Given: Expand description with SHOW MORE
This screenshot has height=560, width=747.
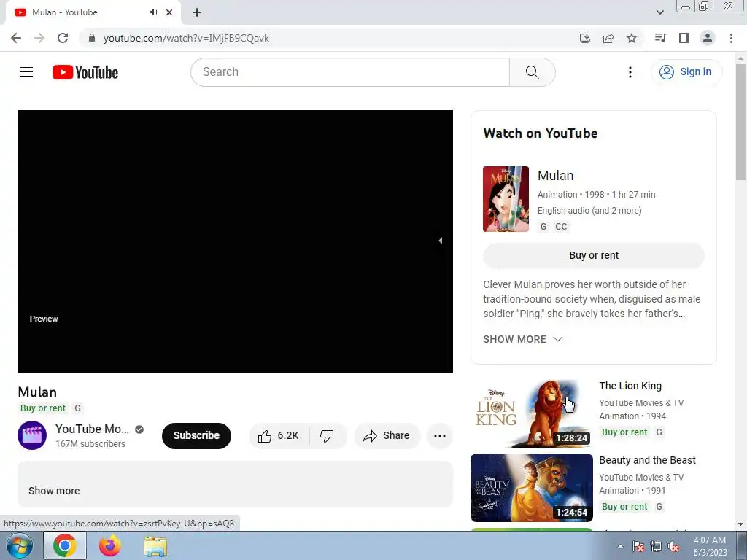Looking at the screenshot, I should (x=522, y=339).
